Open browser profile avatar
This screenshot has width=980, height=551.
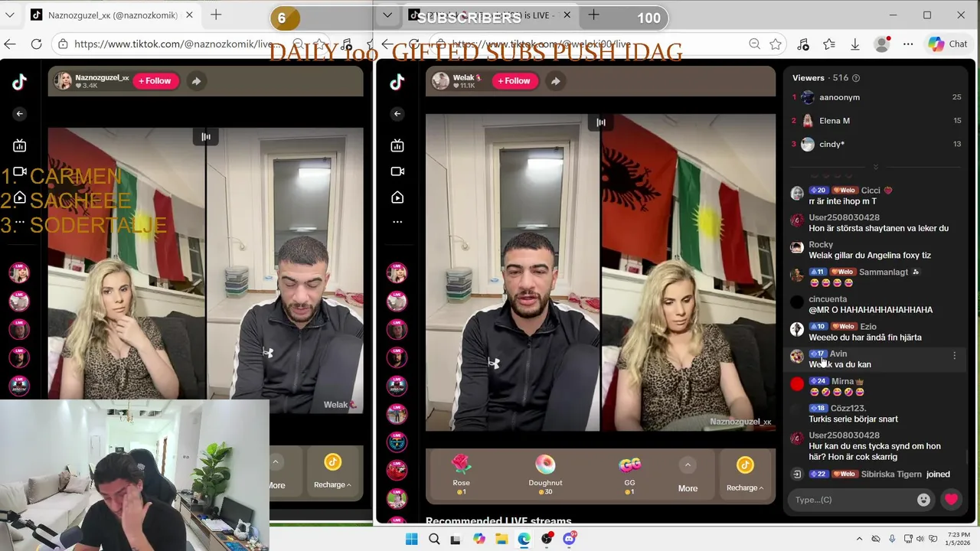coord(882,44)
